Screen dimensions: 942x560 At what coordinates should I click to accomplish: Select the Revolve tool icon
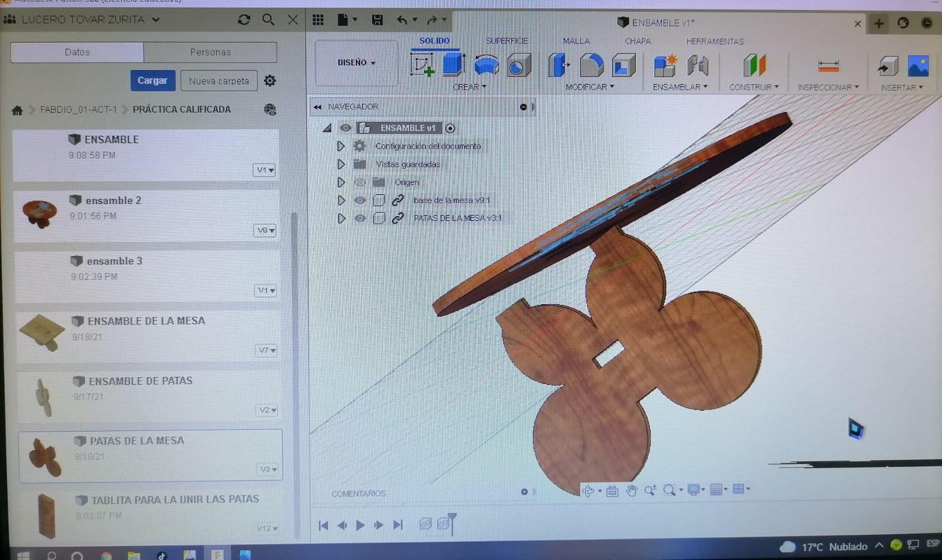click(x=486, y=65)
